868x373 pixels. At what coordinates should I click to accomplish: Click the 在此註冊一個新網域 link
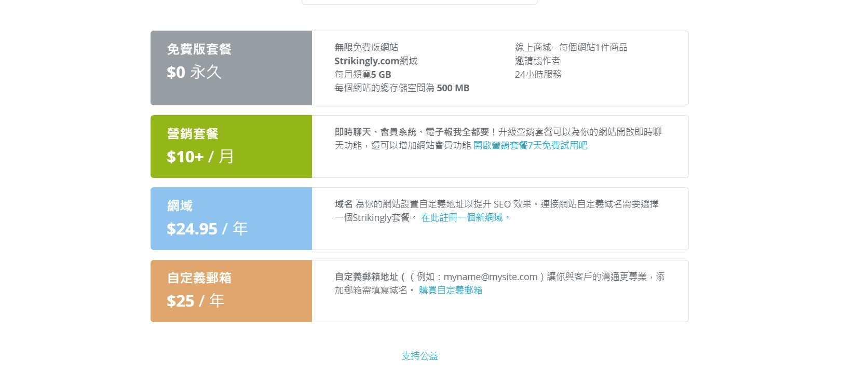point(465,218)
